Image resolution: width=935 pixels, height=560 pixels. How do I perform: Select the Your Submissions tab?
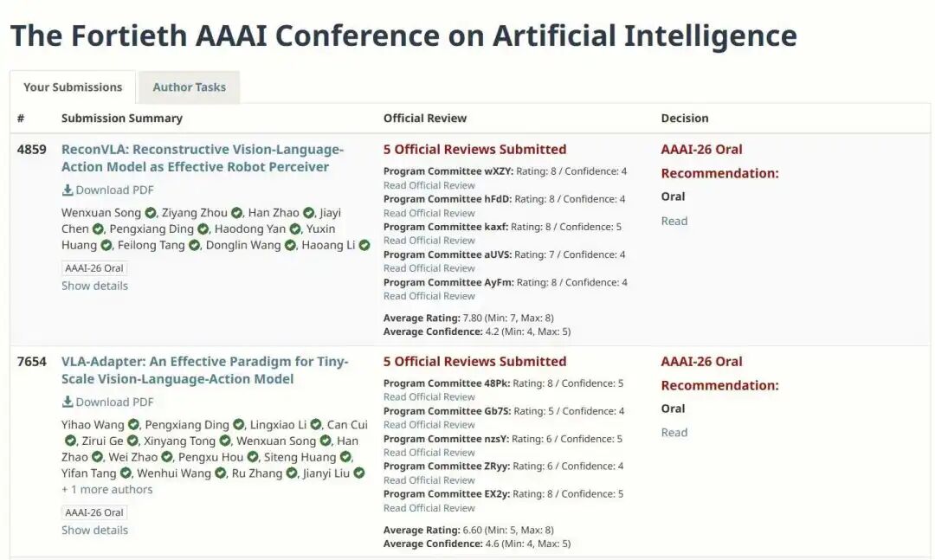point(73,87)
